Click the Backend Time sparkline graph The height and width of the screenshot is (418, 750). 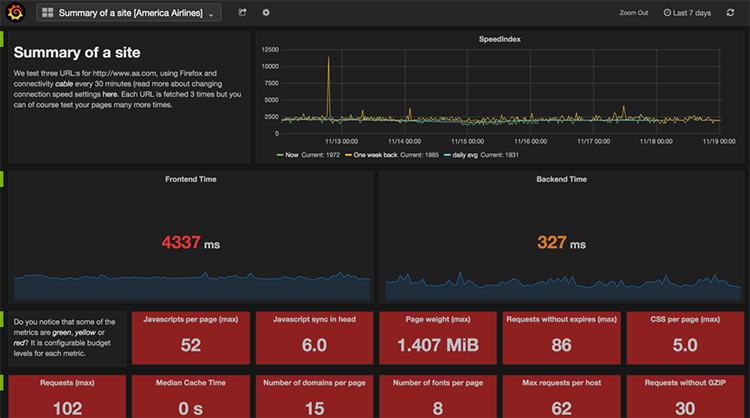coord(563,286)
